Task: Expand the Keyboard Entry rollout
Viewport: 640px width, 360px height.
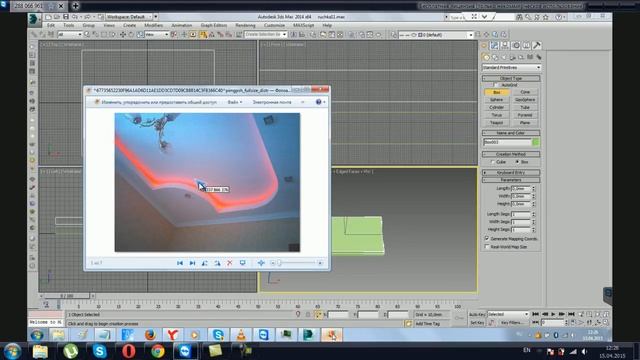Action: pyautogui.click(x=511, y=173)
